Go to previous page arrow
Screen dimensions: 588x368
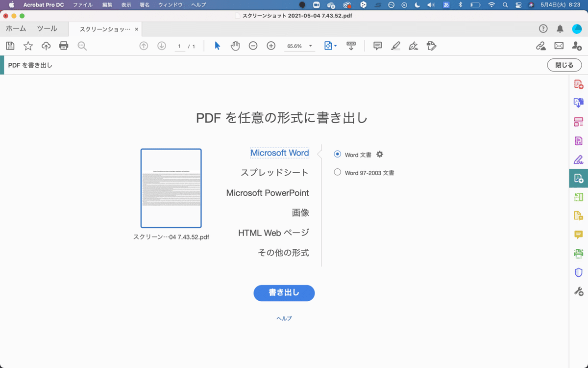tap(144, 46)
